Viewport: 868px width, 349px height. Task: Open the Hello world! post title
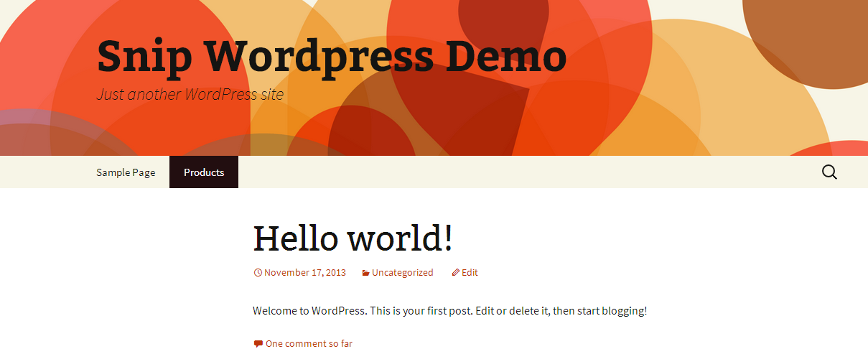click(353, 238)
